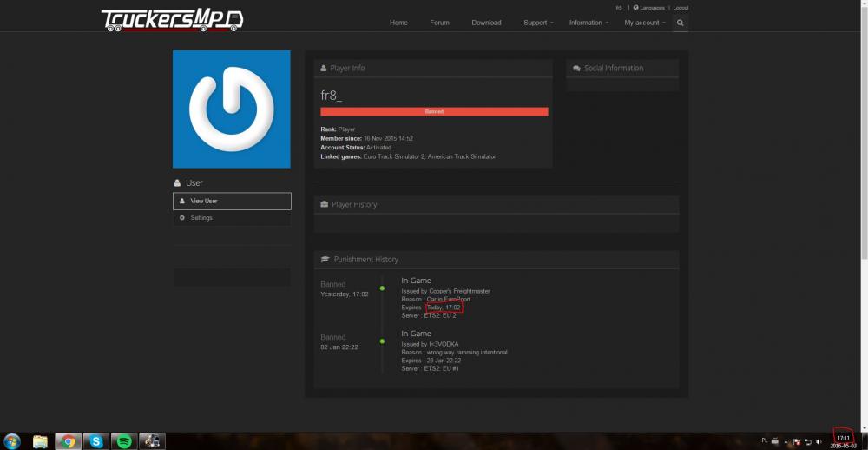Image resolution: width=868 pixels, height=450 pixels.
Task: Open Skype from the taskbar
Action: tap(95, 441)
